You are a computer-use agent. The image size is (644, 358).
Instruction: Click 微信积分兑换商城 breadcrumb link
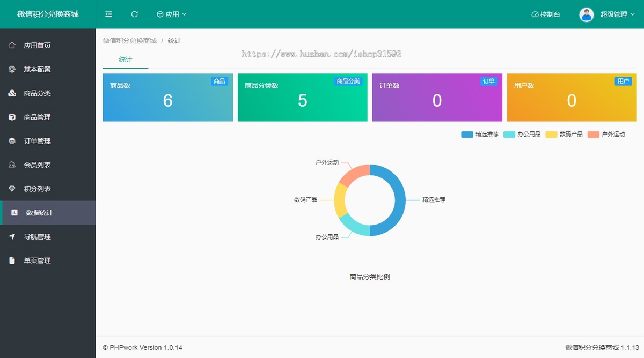click(130, 41)
